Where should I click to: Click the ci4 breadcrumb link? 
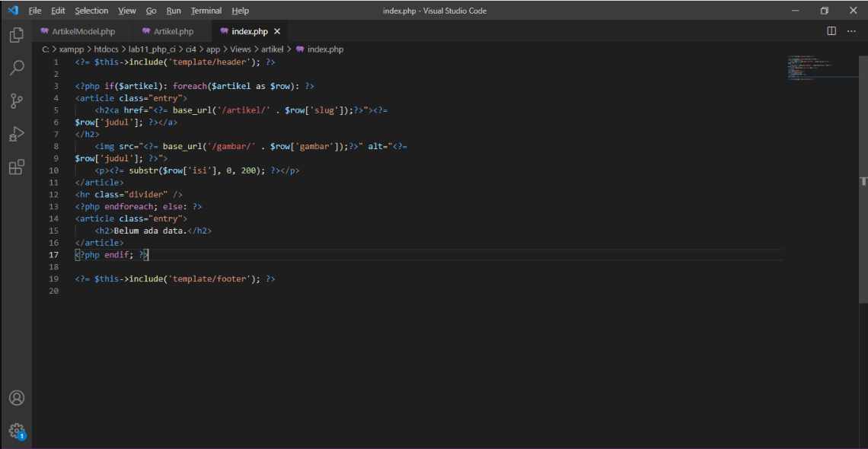[190, 48]
